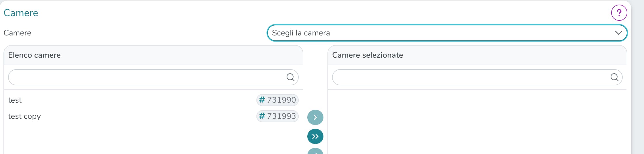Expand the dropdown using its down chevron

pos(618,33)
